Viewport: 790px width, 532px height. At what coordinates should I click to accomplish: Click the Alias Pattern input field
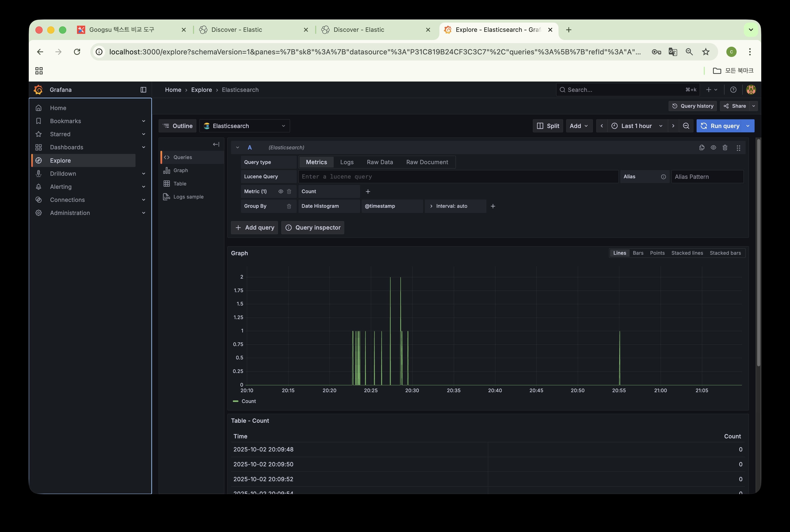(x=708, y=177)
